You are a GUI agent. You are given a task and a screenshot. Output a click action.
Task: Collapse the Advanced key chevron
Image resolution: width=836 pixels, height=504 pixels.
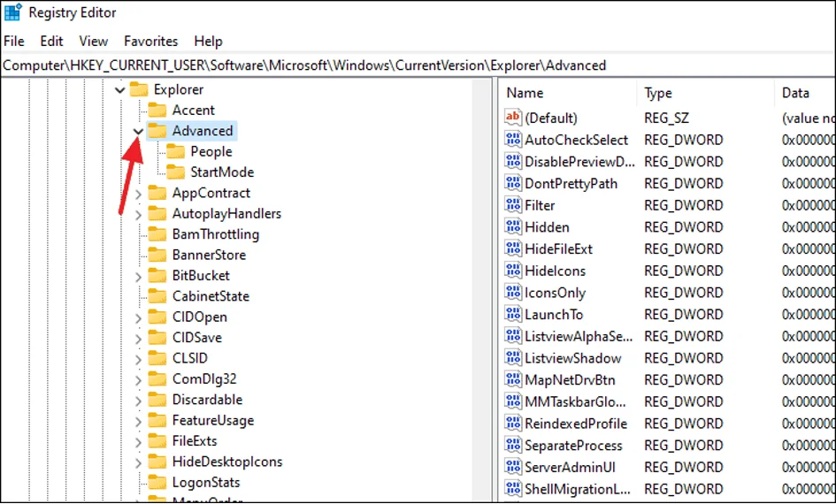pos(138,131)
